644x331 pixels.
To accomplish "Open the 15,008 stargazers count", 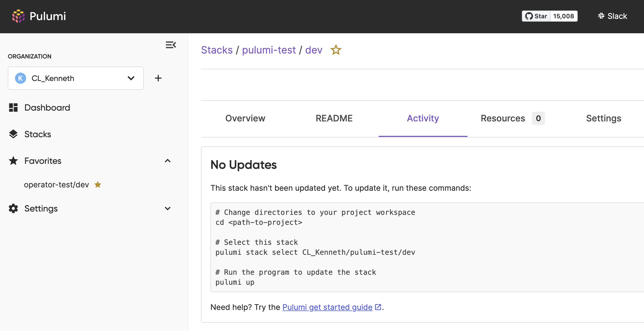I will tap(563, 16).
